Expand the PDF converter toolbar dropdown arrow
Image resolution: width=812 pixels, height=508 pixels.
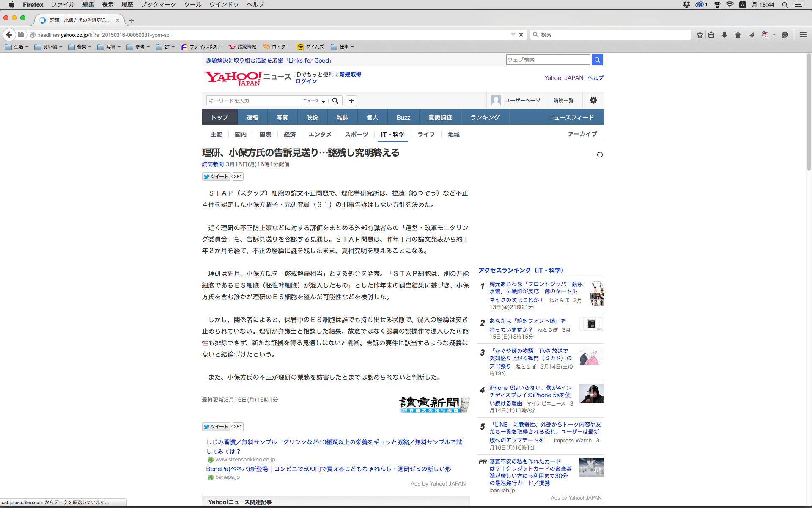[774, 35]
